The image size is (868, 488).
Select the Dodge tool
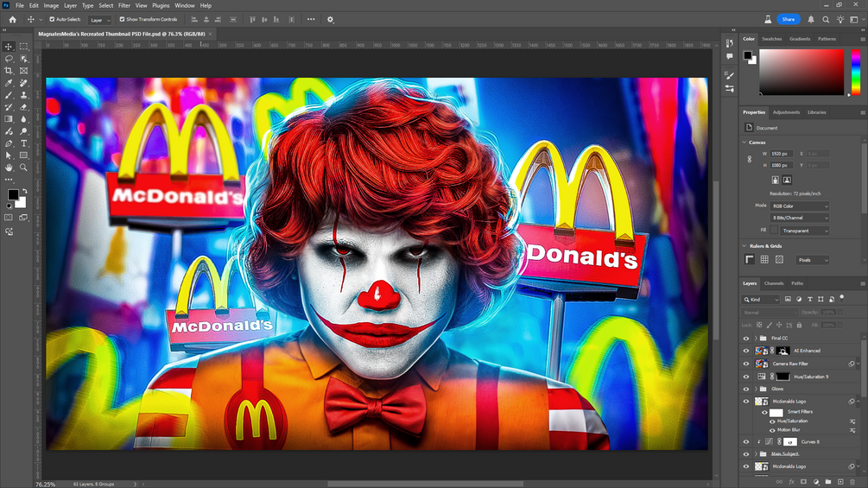click(x=24, y=131)
